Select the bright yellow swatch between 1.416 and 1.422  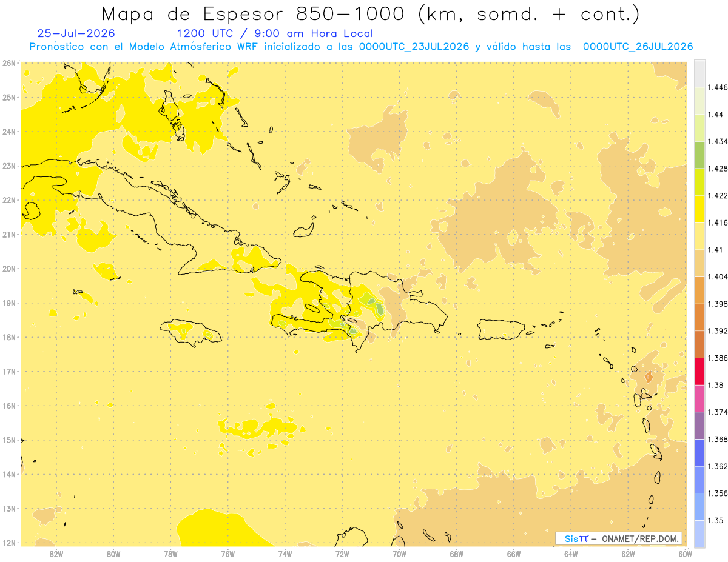(x=699, y=209)
